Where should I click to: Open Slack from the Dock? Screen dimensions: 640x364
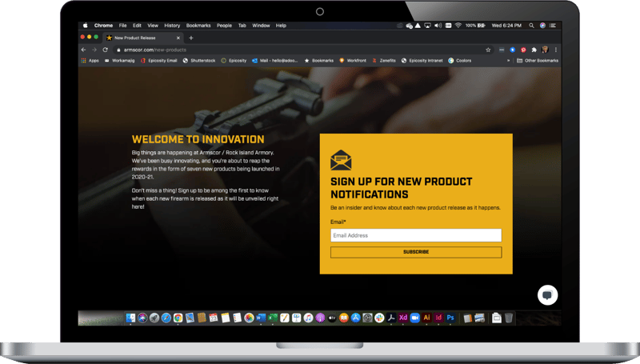pyautogui.click(x=379, y=318)
